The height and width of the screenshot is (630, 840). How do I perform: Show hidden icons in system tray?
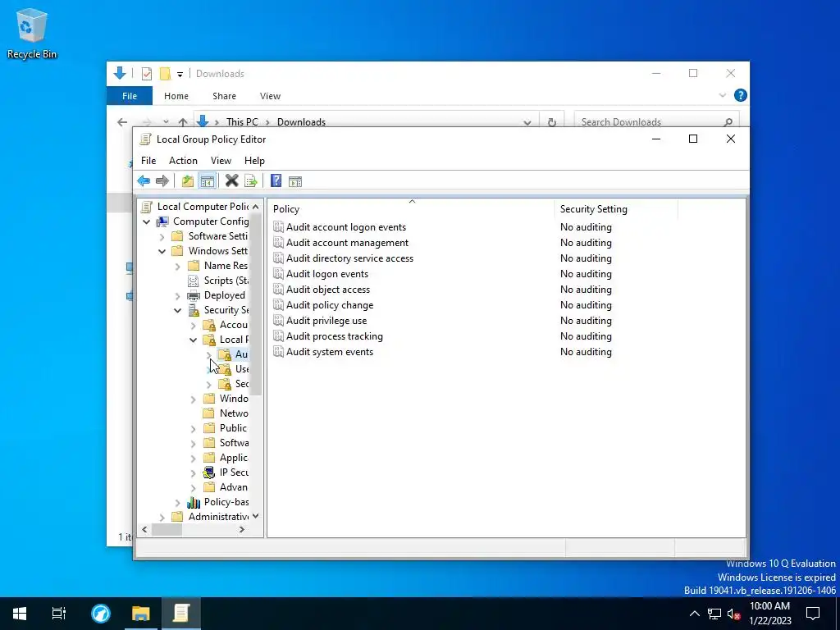click(694, 614)
